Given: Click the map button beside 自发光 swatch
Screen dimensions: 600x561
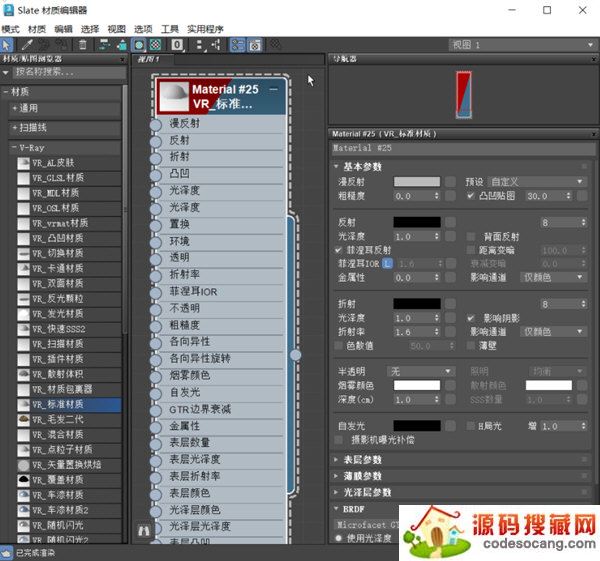Looking at the screenshot, I should [x=450, y=426].
